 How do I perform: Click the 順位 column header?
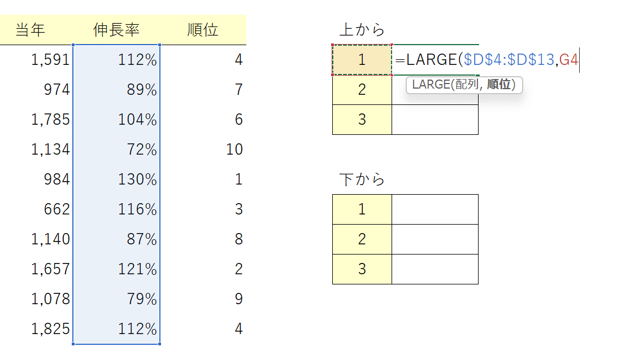pyautogui.click(x=203, y=30)
